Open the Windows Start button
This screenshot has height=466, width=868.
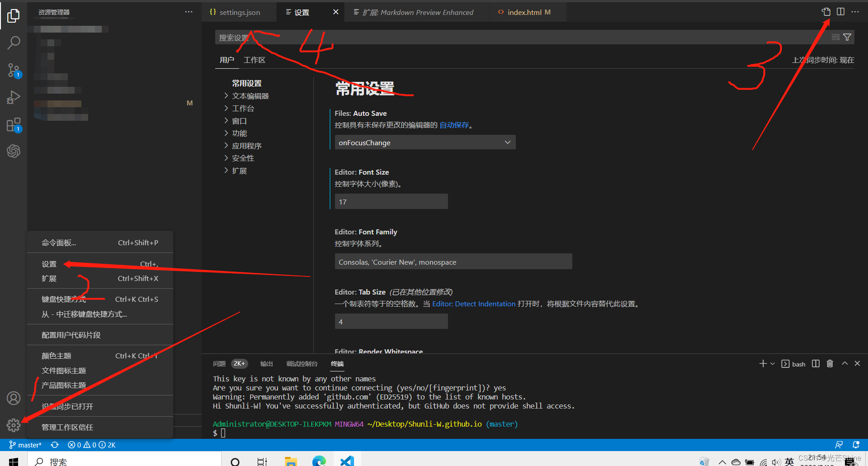point(14,461)
